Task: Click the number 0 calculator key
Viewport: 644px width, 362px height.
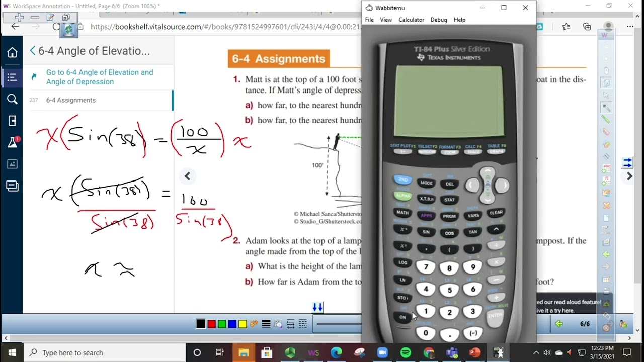Action: tap(426, 333)
